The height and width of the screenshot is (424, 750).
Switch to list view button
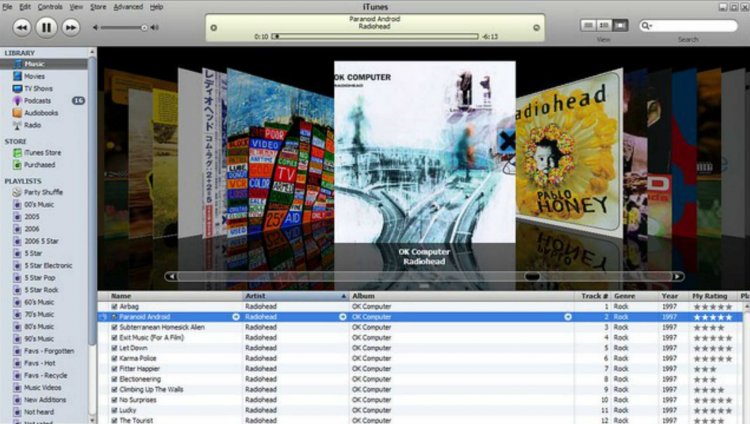588,25
